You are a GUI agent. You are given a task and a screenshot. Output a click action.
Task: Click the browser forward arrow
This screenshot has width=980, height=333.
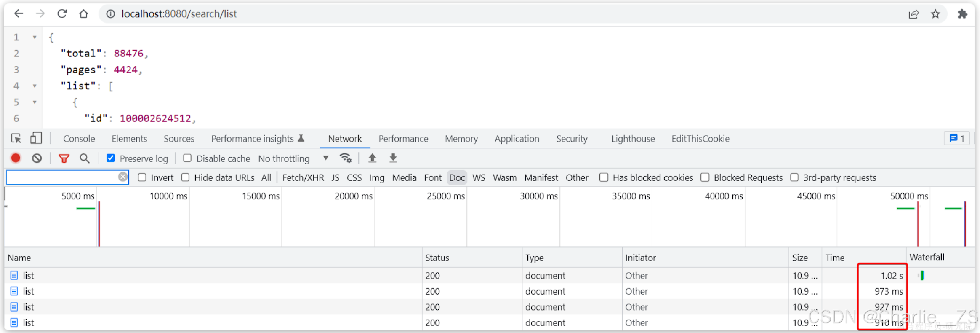(40, 14)
